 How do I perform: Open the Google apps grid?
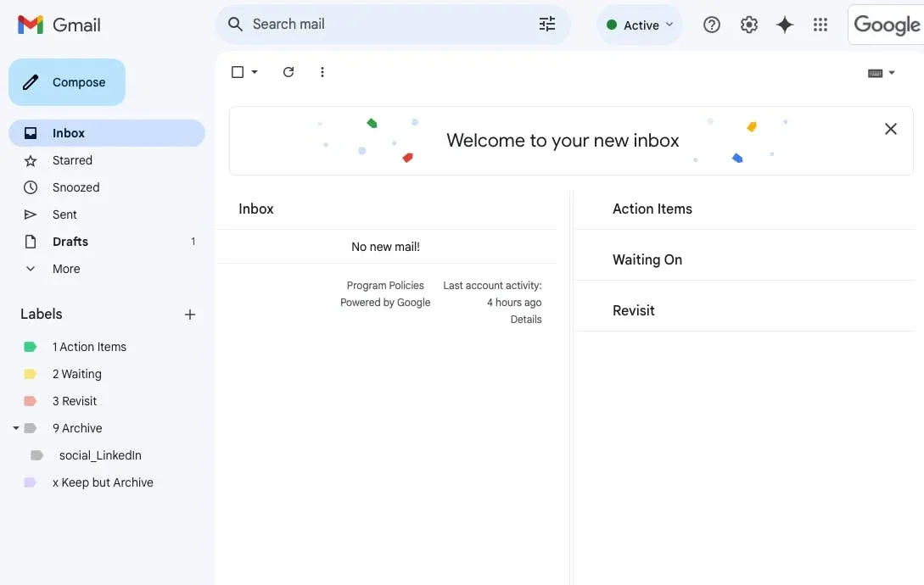tap(820, 25)
